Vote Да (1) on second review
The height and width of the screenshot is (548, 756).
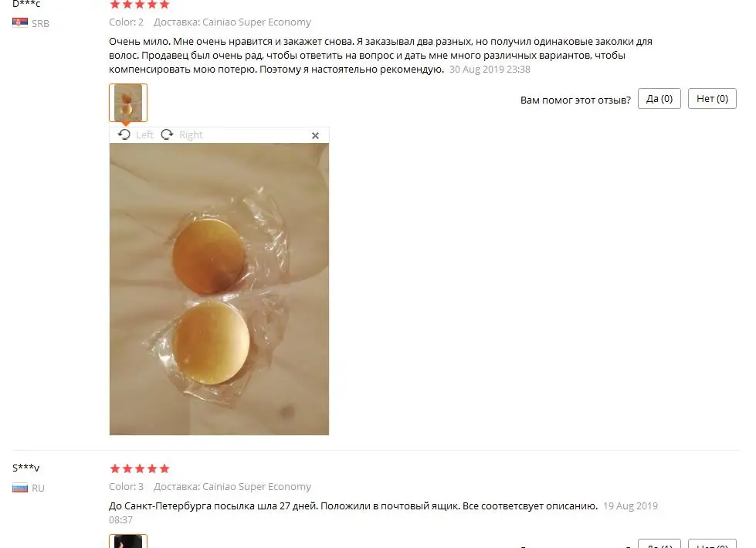[x=659, y=543]
